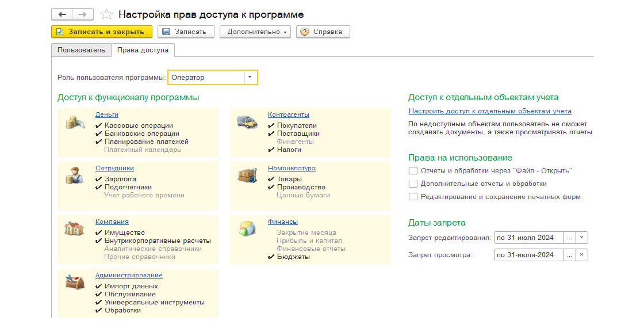Toggle Универсальные инструменты access
Screen dimensions: 644x328
point(150,303)
